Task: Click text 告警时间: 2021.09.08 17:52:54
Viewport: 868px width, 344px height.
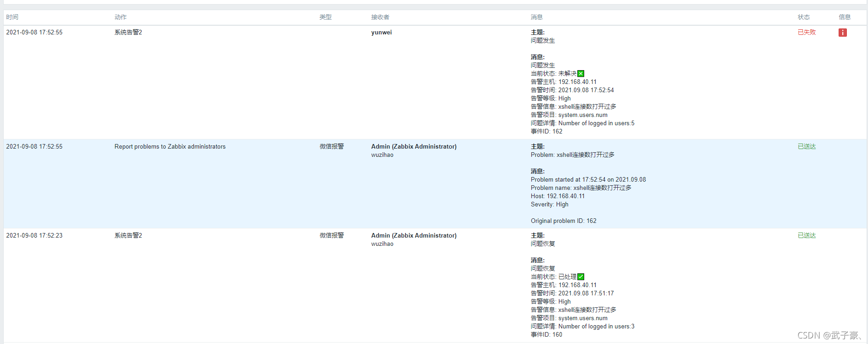Action: point(572,90)
